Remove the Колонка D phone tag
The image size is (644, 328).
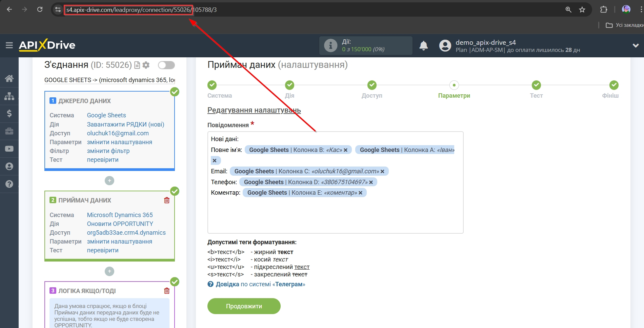pyautogui.click(x=371, y=182)
